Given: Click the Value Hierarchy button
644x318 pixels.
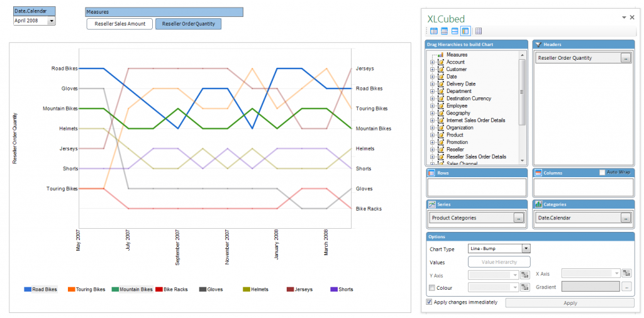Looking at the screenshot, I should [499, 262].
